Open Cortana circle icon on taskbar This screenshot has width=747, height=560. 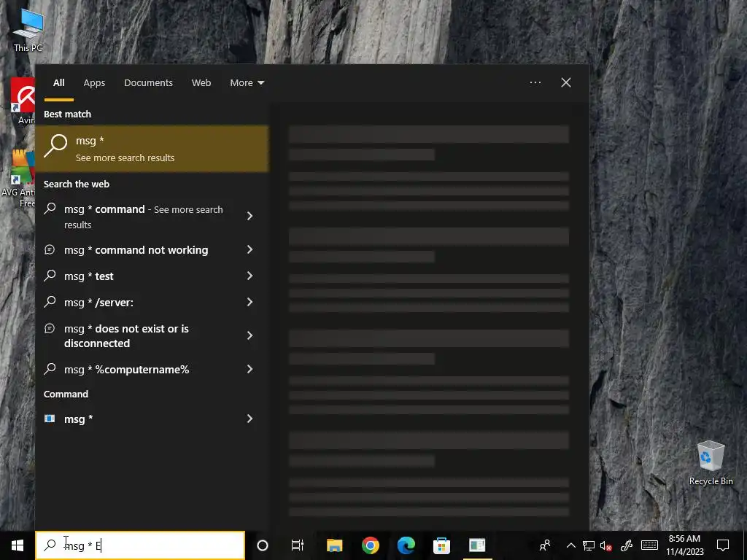263,545
